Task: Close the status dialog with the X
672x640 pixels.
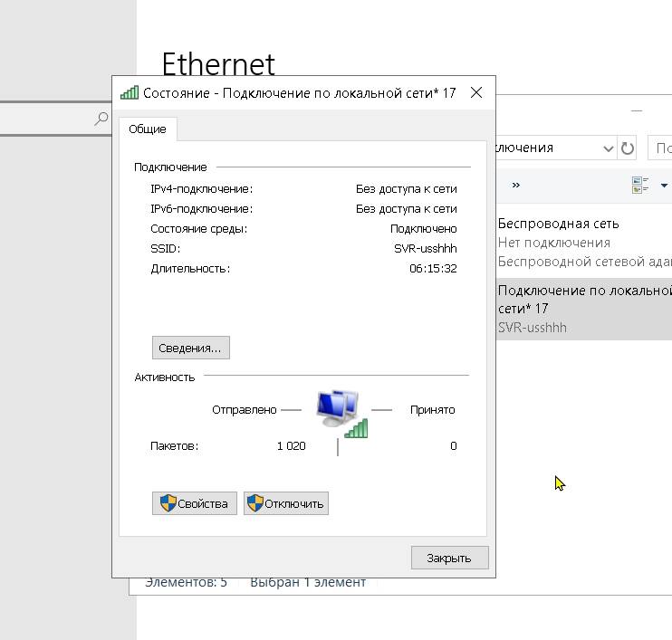Action: [x=476, y=92]
